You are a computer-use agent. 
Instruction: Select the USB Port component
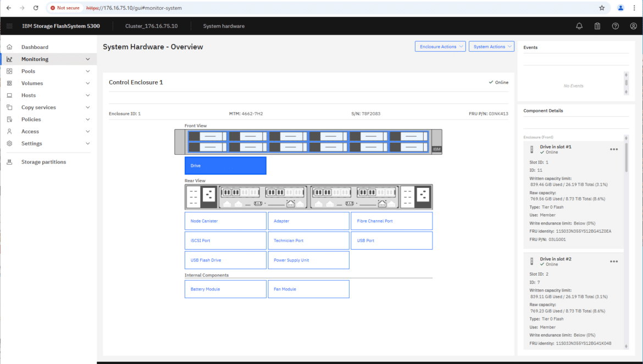click(392, 241)
